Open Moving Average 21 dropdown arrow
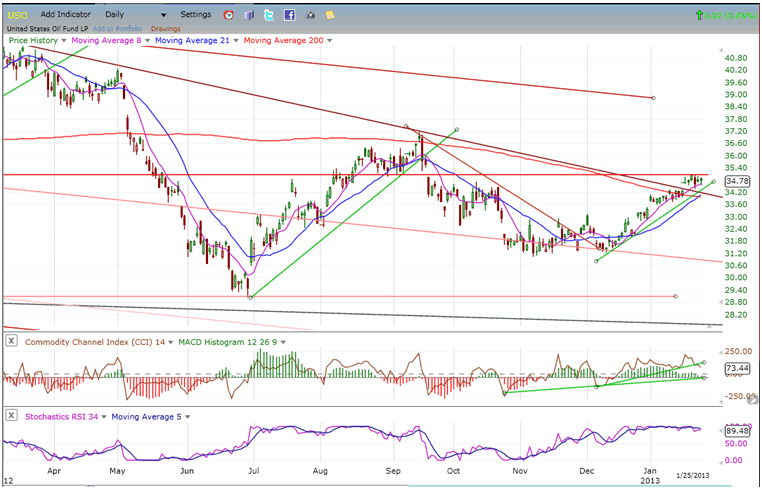Viewport: 762px width, 492px height. (236, 40)
